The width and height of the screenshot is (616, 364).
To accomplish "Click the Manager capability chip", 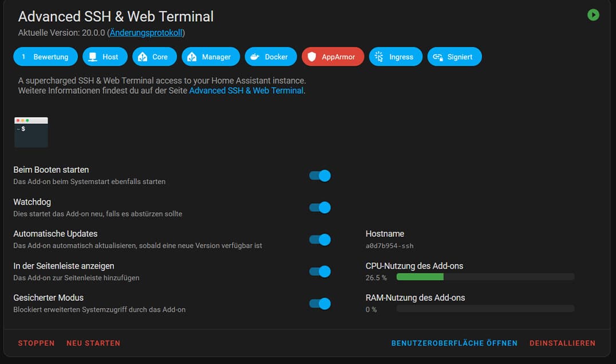I will point(211,57).
